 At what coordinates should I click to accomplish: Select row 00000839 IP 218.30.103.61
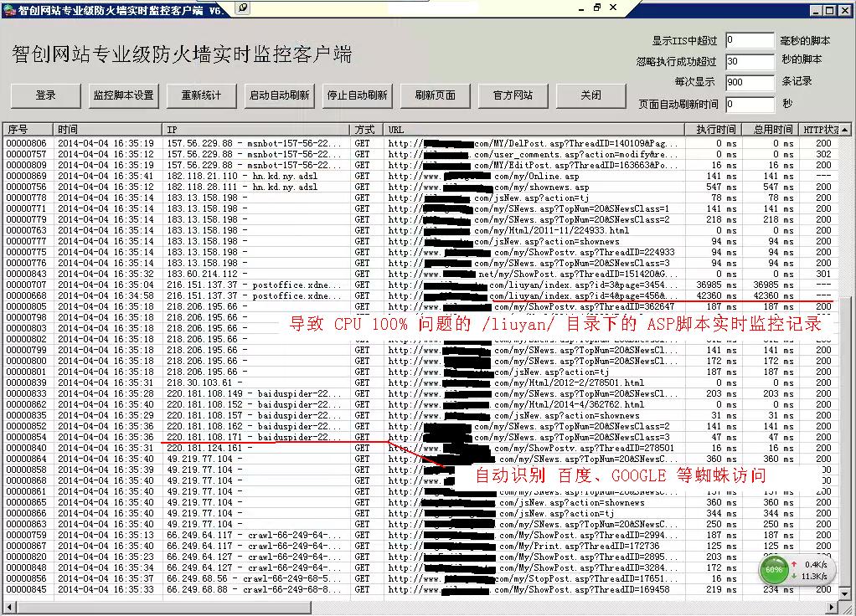click(420, 383)
